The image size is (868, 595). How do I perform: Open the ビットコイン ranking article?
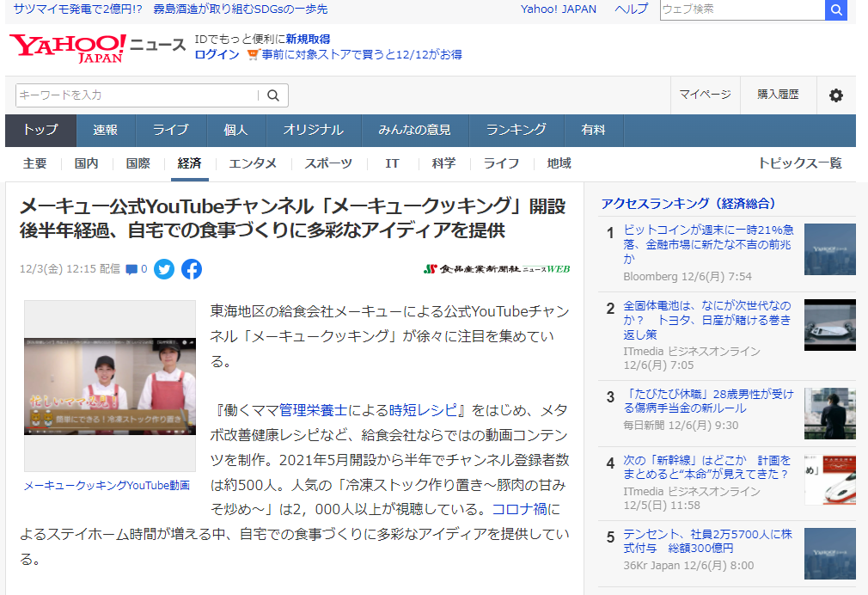pyautogui.click(x=708, y=244)
